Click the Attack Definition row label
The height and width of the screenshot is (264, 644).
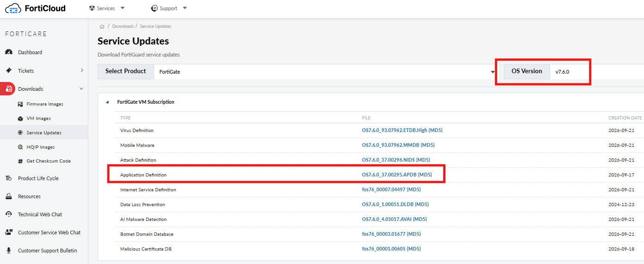click(x=138, y=160)
